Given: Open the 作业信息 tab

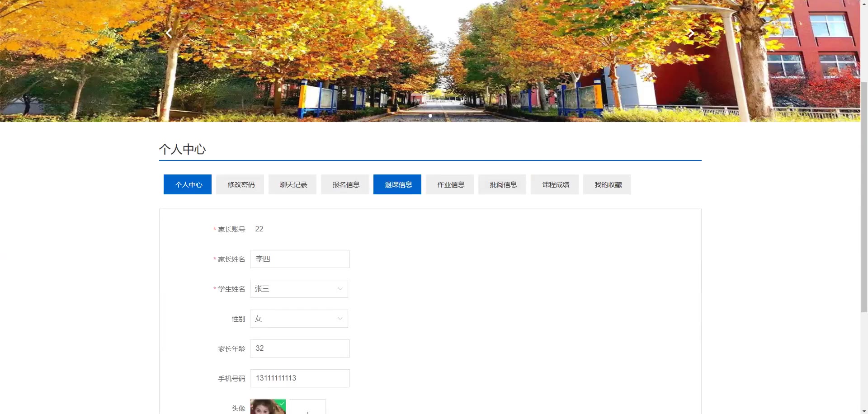Looking at the screenshot, I should click(x=450, y=184).
